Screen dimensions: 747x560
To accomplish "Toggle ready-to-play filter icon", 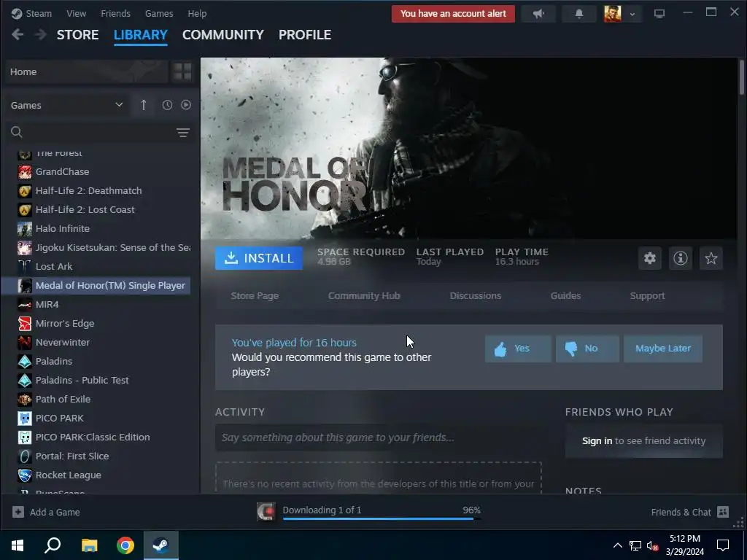I will pos(186,105).
